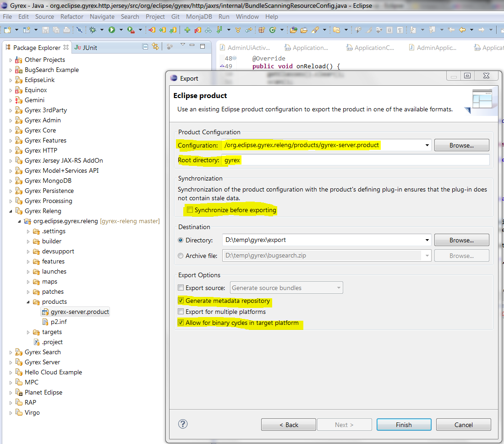Collapse the products folder node
The height and width of the screenshot is (444, 504).
coord(28,302)
